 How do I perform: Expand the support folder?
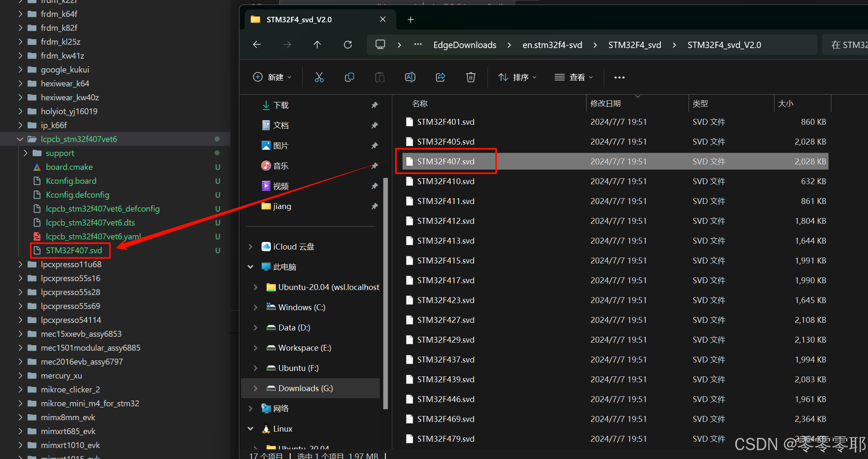(25, 153)
